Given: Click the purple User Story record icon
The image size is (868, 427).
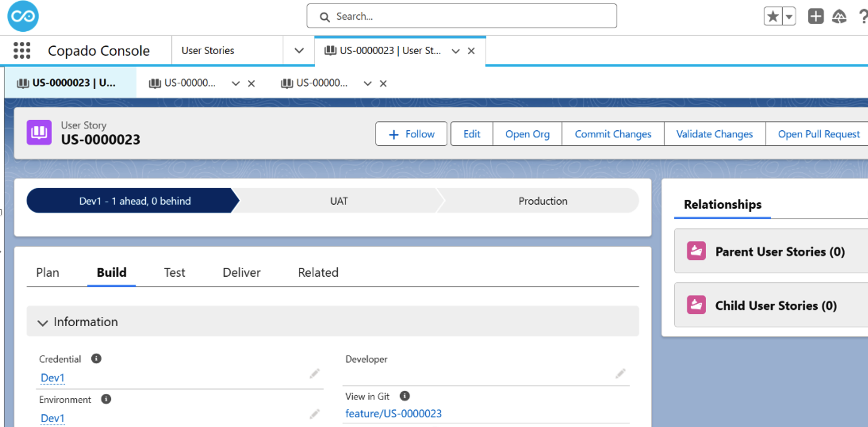Looking at the screenshot, I should tap(39, 132).
